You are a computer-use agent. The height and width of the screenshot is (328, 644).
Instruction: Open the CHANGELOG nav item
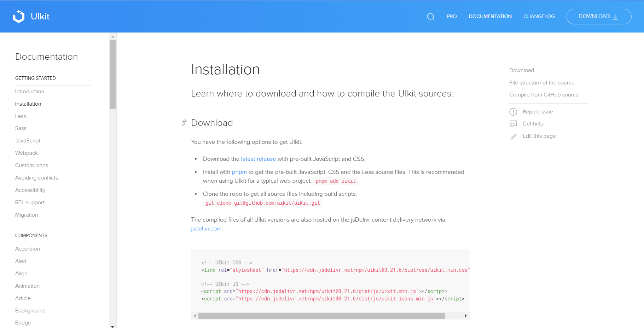539,16
